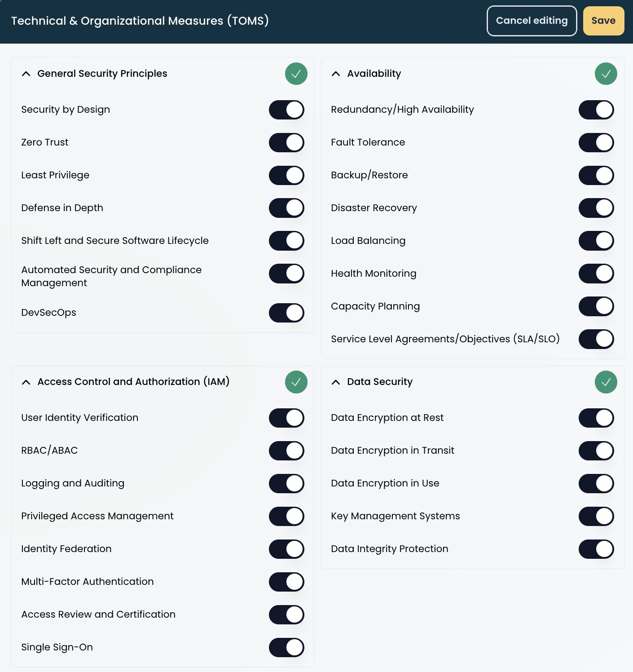
Task: Disable Key Management Systems
Action: [596, 516]
